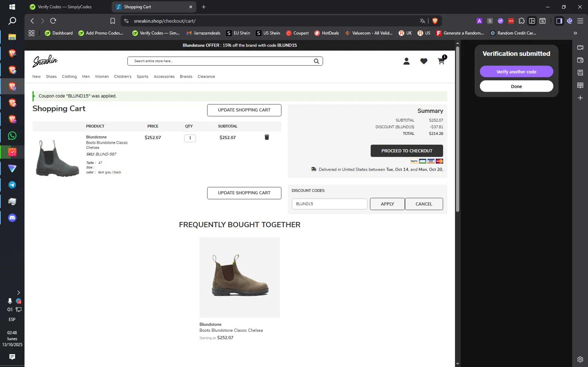Image resolution: width=588 pixels, height=367 pixels.
Task: Reload the page
Action: coord(53,21)
